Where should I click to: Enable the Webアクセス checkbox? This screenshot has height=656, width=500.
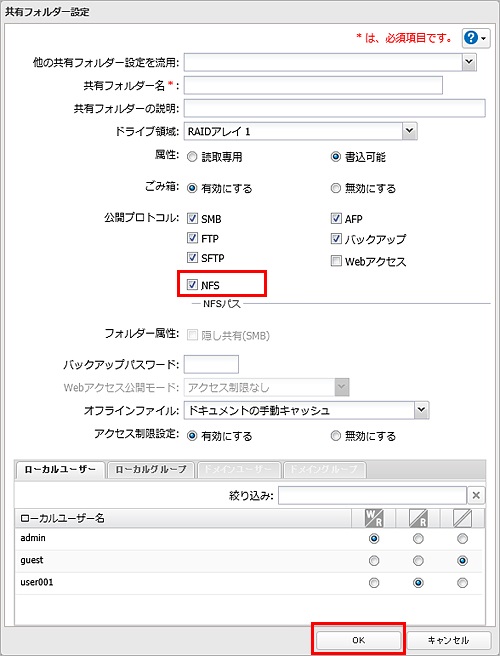coord(336,261)
